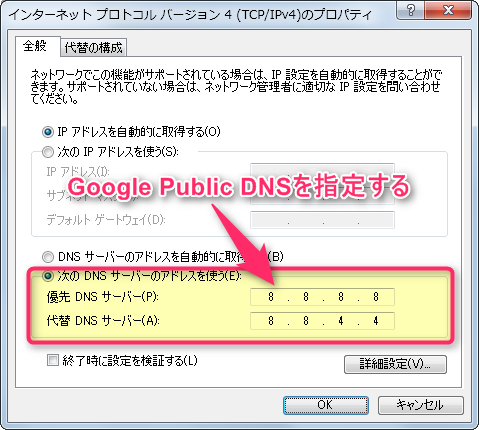Image resolution: width=479 pixels, height=430 pixels.
Task: Click the 代替 DNS サーバー address field
Action: click(322, 321)
